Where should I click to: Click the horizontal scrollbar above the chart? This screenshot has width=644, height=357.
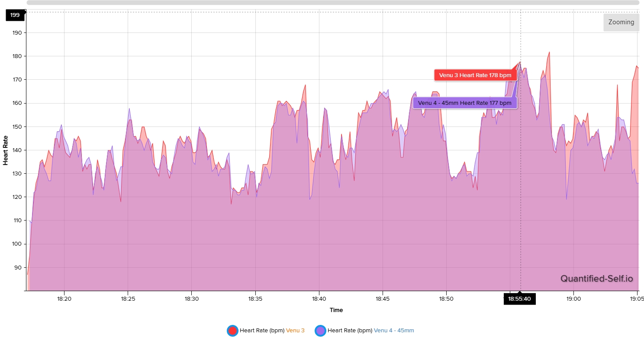(x=332, y=3)
